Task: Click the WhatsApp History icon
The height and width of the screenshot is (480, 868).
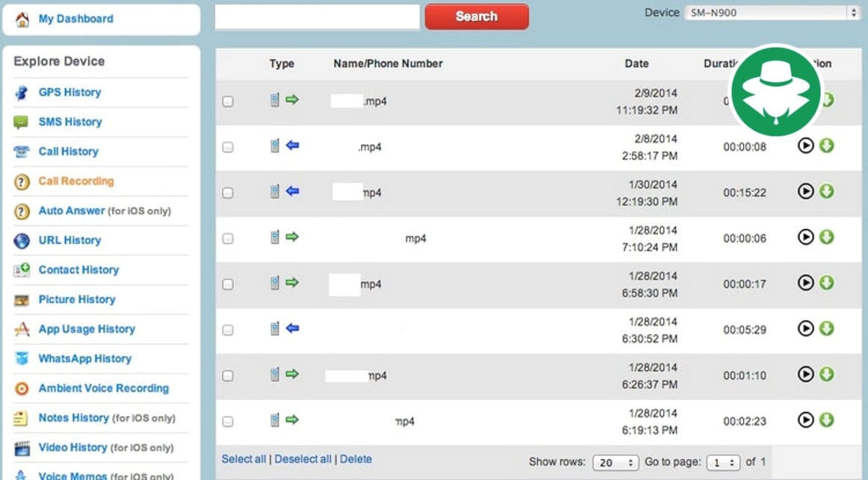Action: coord(22,359)
